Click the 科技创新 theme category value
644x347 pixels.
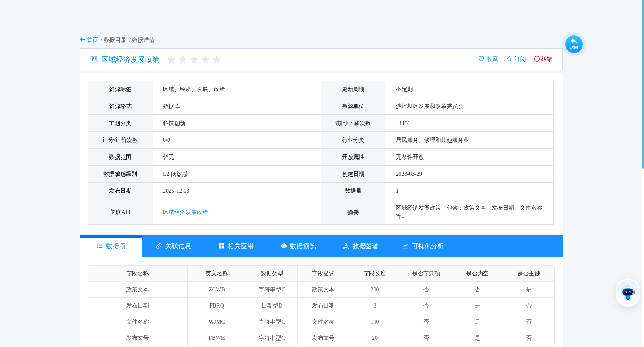point(174,123)
